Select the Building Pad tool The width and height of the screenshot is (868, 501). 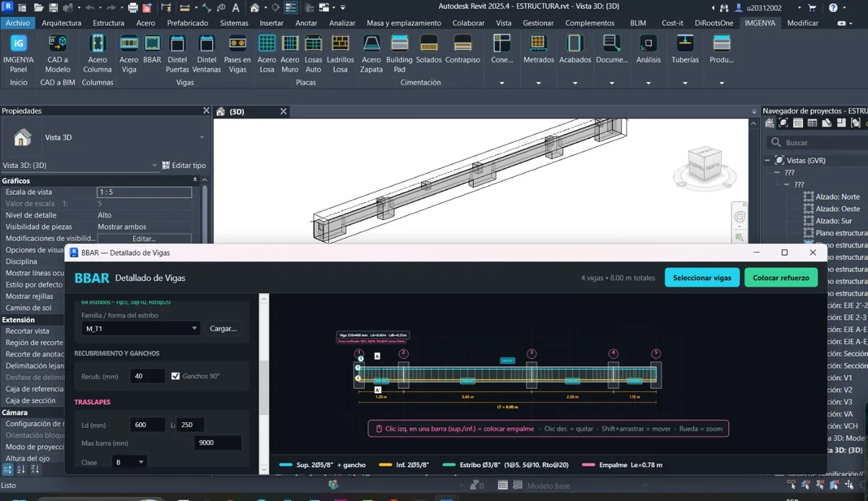(399, 54)
